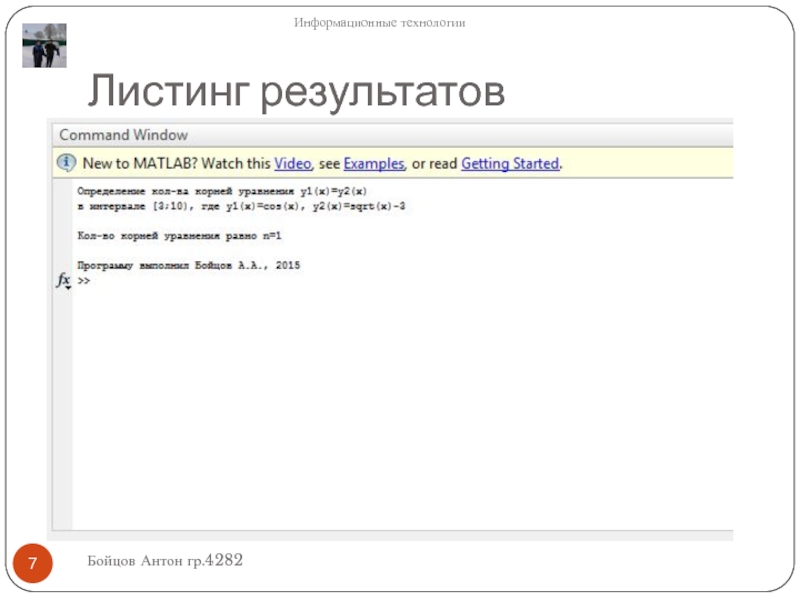Open the Examples link
The width and height of the screenshot is (800, 600).
tap(374, 163)
